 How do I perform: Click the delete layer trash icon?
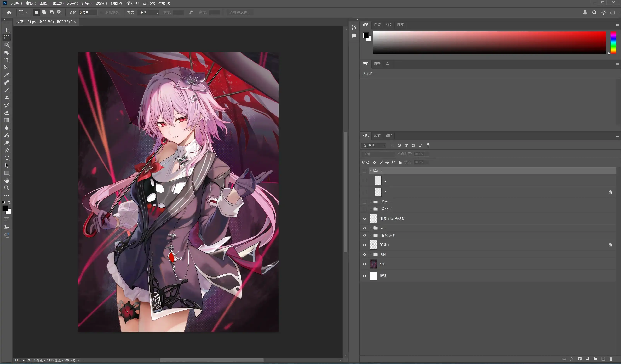[x=611, y=359]
